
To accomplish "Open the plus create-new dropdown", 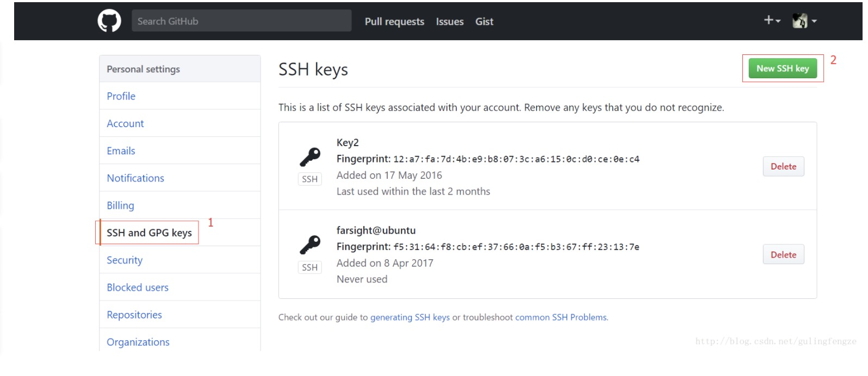I will (772, 21).
